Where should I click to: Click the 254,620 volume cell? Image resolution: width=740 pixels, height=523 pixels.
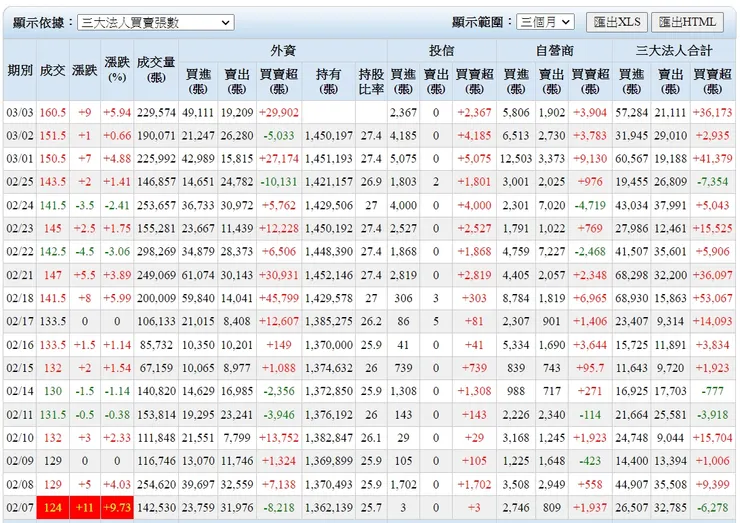click(x=156, y=484)
